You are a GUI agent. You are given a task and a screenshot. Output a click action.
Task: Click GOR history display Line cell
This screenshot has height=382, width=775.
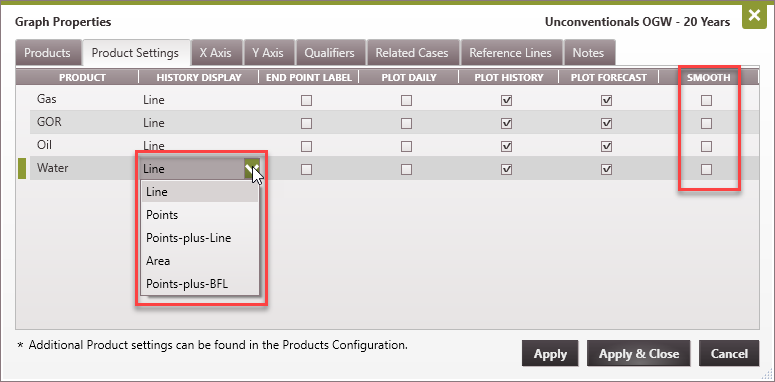[x=199, y=123]
